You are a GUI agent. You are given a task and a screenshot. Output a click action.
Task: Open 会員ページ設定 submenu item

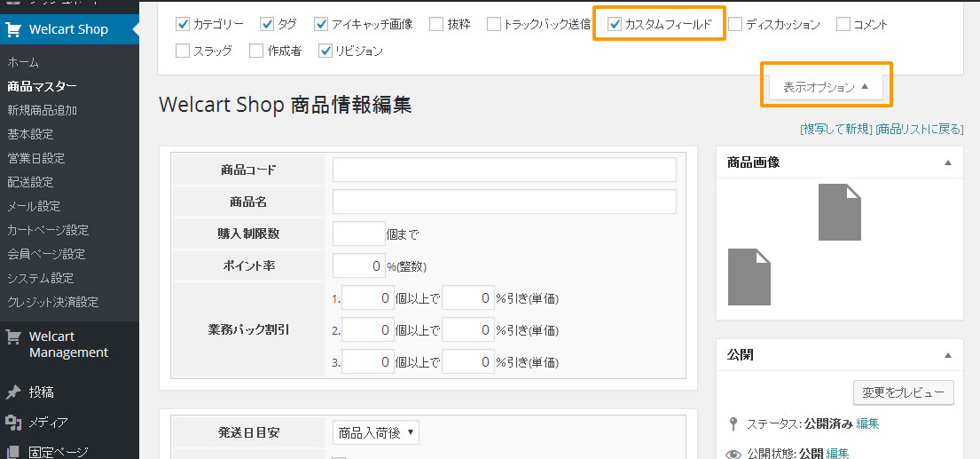46,254
